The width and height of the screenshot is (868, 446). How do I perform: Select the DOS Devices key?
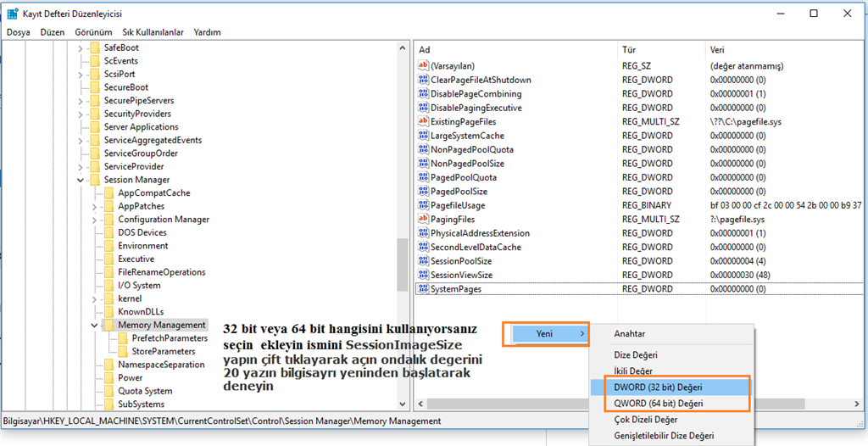coord(142,232)
